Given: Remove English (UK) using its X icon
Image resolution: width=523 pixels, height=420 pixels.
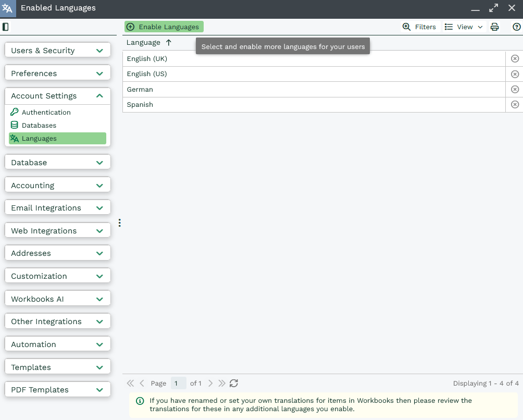Looking at the screenshot, I should pyautogui.click(x=515, y=59).
